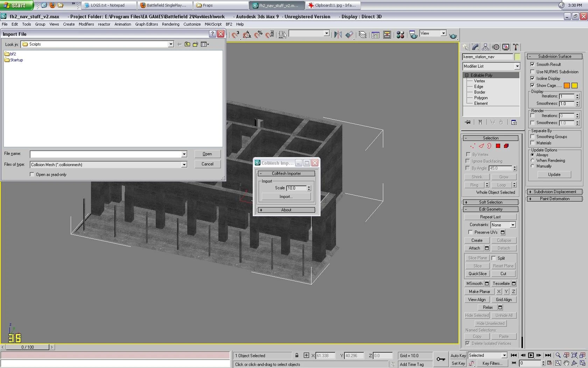588x368 pixels.
Task: Click the Import... button in ColMesh Importer
Action: (286, 197)
